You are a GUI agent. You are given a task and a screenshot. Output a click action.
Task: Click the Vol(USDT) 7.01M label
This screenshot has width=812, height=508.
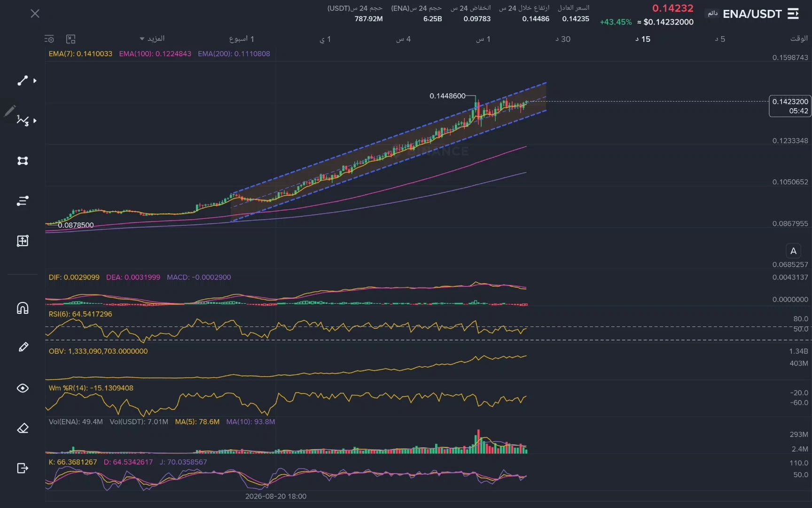pos(139,421)
